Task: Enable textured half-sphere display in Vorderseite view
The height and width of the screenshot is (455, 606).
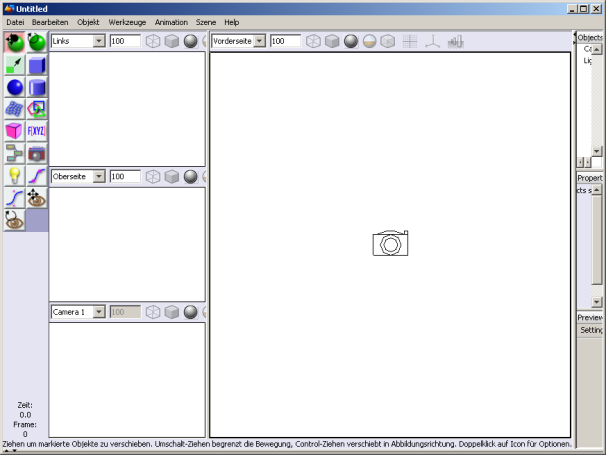Action: coord(370,41)
